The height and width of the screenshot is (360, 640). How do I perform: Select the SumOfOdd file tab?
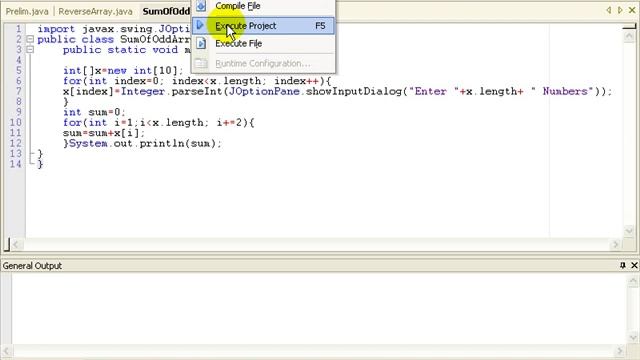pos(166,11)
